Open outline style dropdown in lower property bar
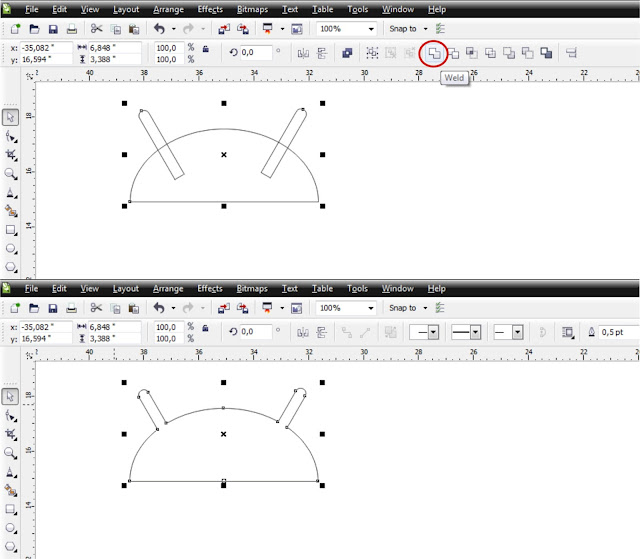 click(476, 333)
